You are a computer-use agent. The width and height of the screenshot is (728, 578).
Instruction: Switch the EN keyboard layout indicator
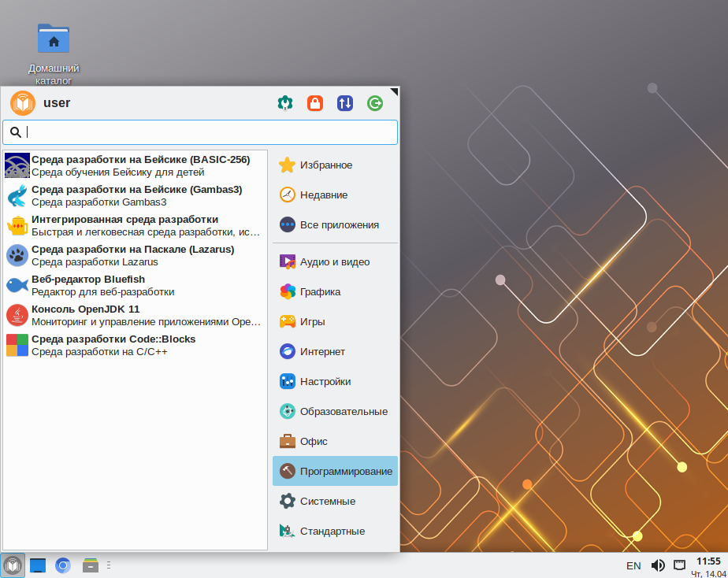tap(633, 566)
